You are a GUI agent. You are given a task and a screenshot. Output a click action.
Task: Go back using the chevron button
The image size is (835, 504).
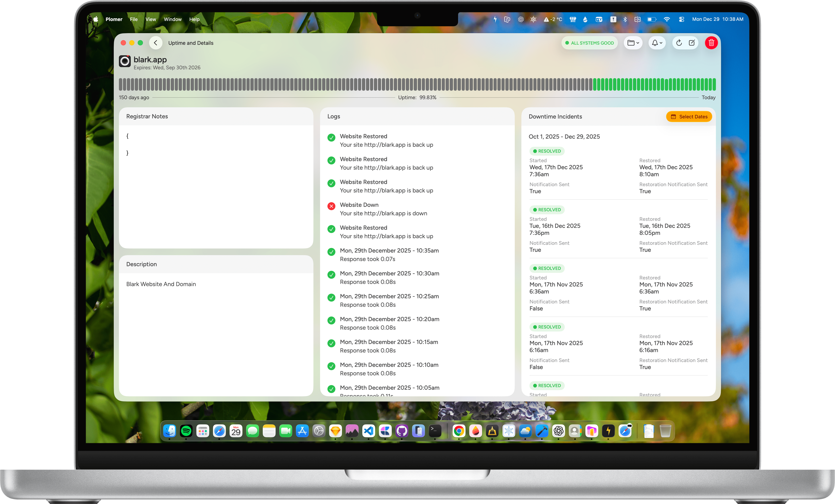pos(156,43)
